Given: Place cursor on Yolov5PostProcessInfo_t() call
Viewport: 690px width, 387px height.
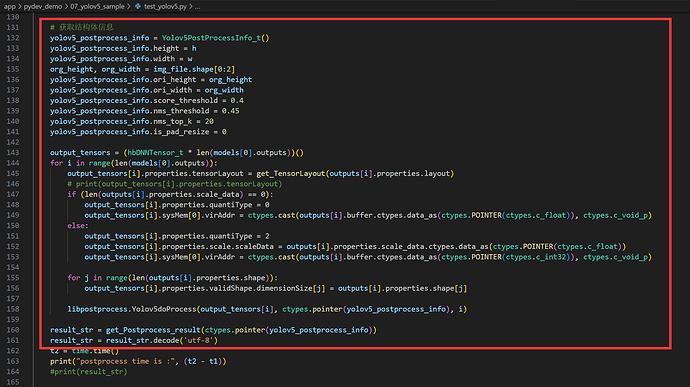Looking at the screenshot, I should [215, 38].
